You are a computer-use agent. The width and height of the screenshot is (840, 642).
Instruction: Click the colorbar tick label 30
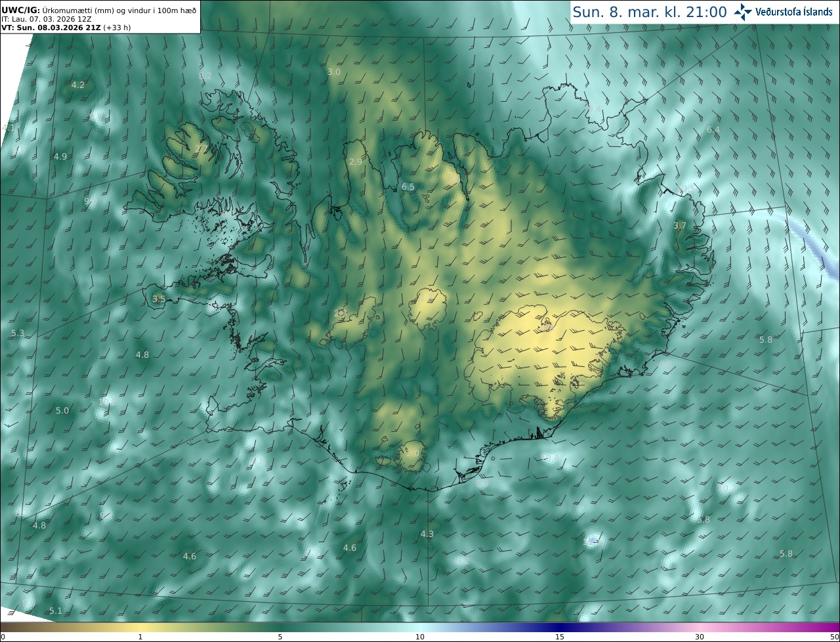point(700,637)
